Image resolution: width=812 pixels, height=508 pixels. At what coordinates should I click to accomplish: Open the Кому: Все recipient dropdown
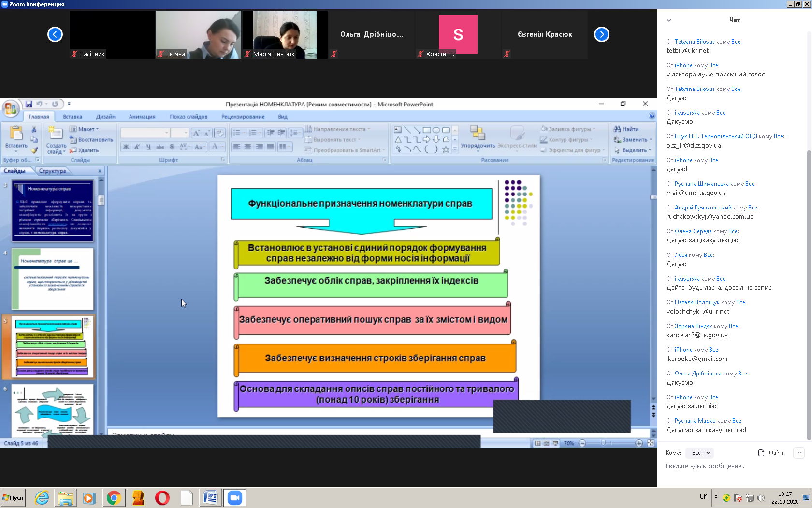click(x=700, y=453)
